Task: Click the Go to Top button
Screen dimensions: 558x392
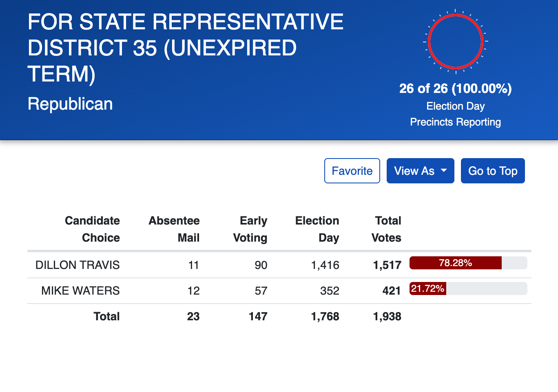Action: (x=492, y=171)
